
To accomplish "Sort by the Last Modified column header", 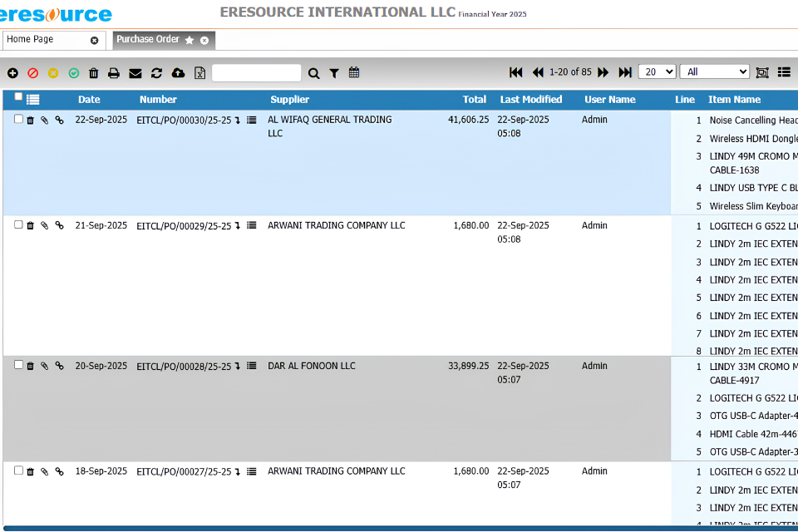I will click(x=531, y=100).
